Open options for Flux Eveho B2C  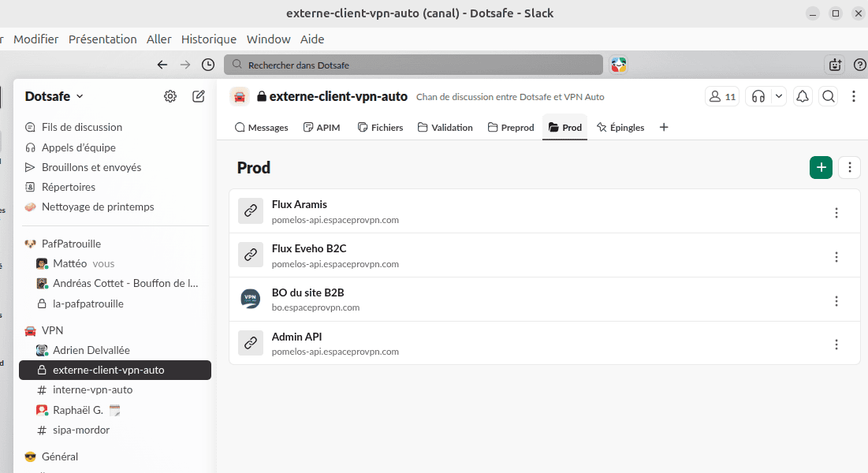[836, 257]
